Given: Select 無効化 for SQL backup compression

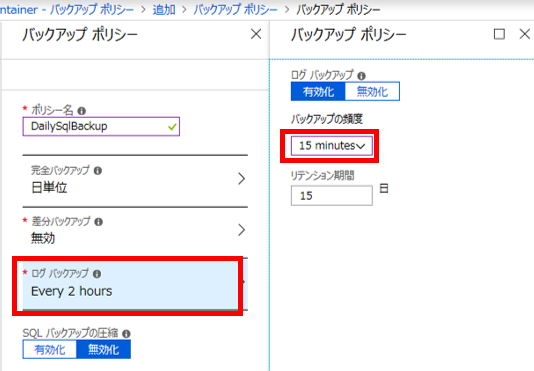Looking at the screenshot, I should [104, 350].
